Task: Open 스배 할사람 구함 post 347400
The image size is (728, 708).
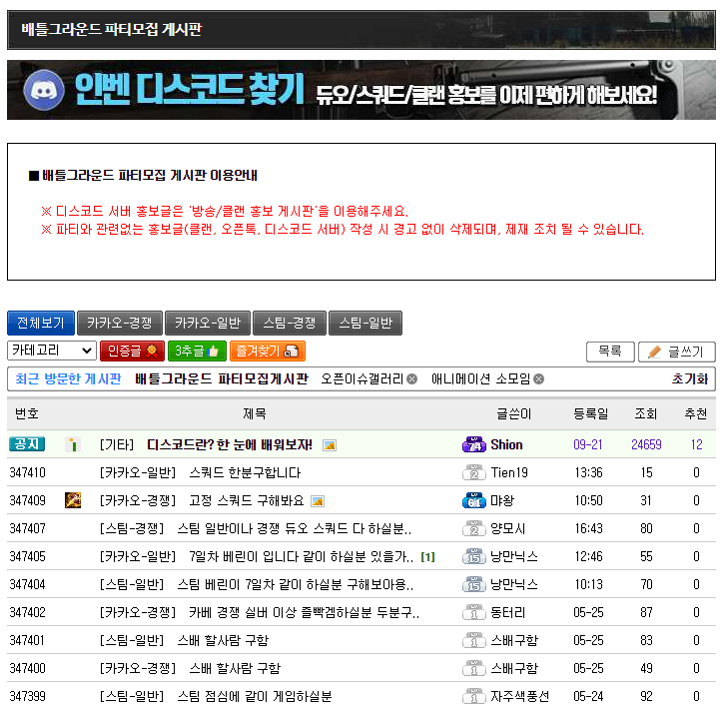Action: point(235,668)
